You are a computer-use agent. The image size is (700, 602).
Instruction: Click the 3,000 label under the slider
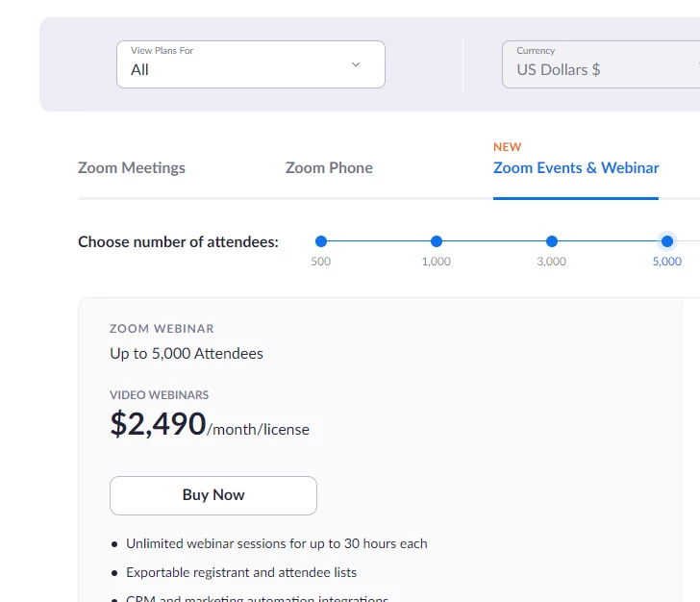click(552, 262)
